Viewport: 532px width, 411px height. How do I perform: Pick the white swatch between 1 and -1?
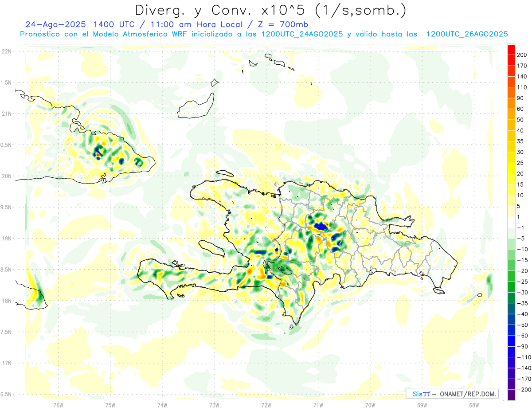click(x=511, y=222)
